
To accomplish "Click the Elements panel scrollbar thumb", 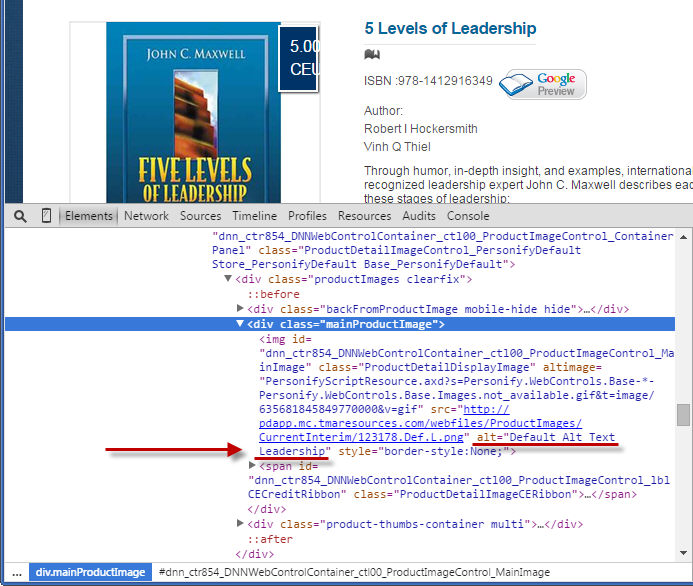I will [x=683, y=415].
